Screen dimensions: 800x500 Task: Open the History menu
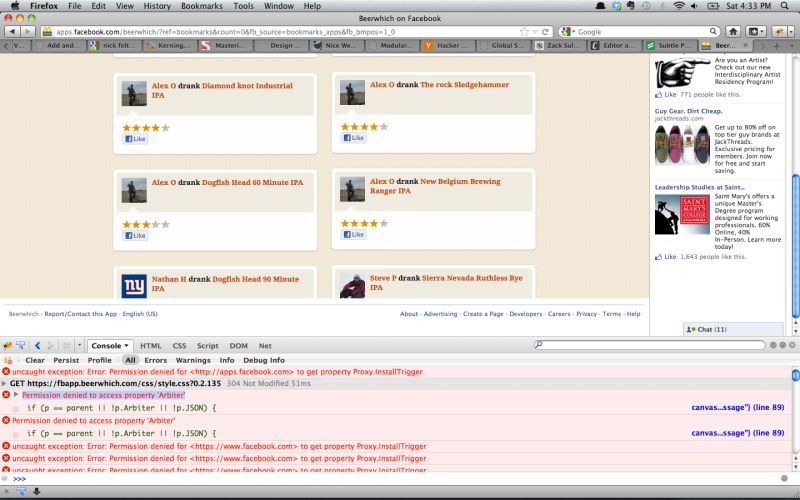click(157, 6)
